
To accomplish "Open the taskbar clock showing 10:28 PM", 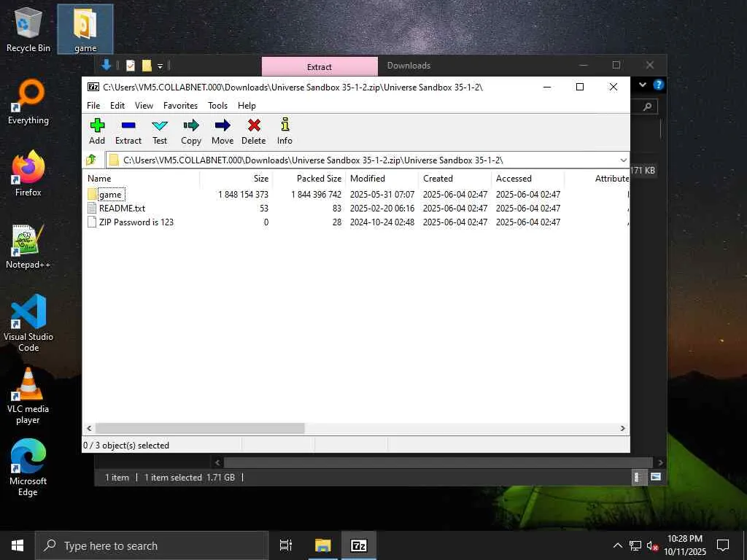I will [684, 545].
